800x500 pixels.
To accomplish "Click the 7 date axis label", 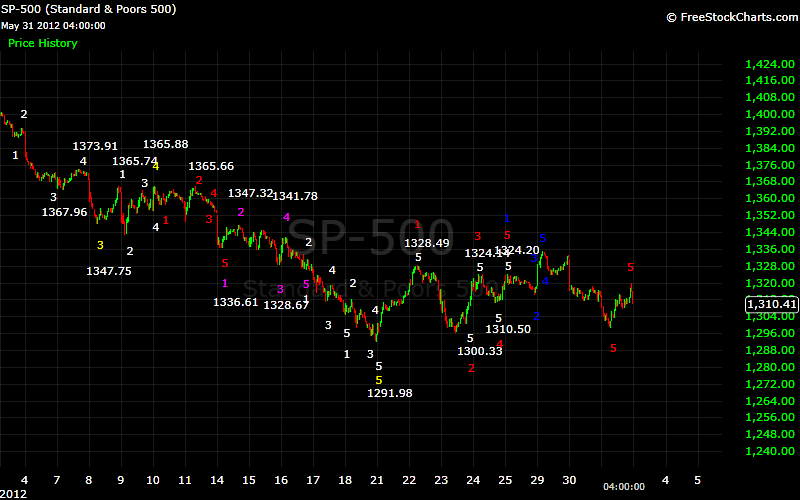I will pos(57,480).
